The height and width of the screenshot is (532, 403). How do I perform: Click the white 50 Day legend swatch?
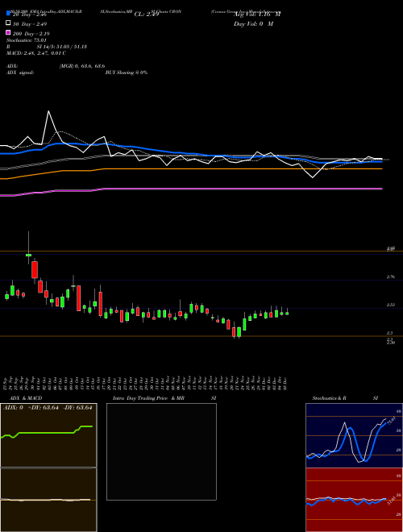(x=8, y=23)
